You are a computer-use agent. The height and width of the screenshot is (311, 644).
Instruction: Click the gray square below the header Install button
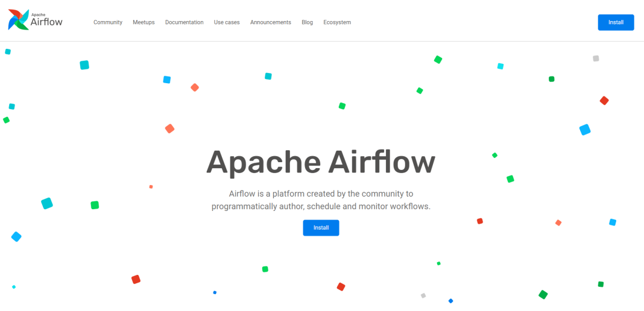coord(596,58)
